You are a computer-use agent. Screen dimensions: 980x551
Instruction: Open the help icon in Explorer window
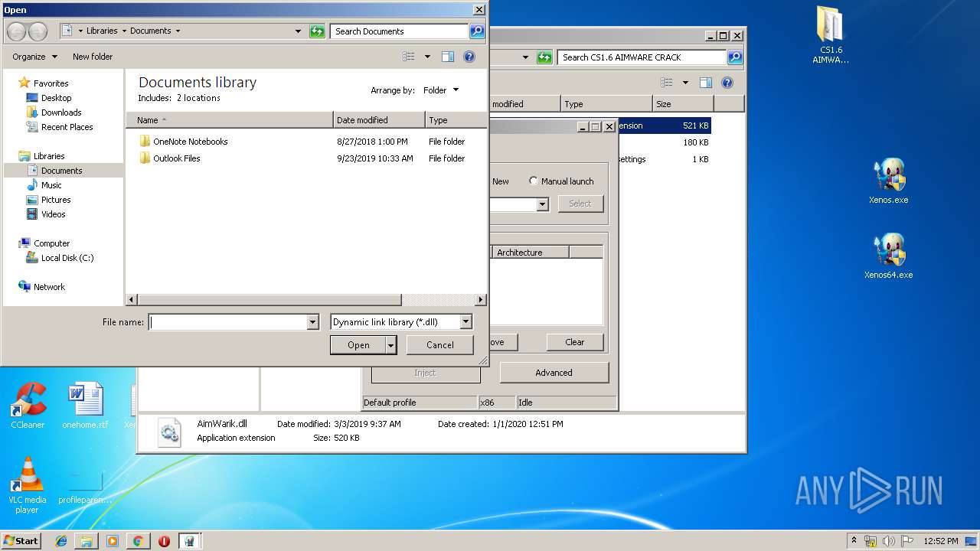[727, 83]
